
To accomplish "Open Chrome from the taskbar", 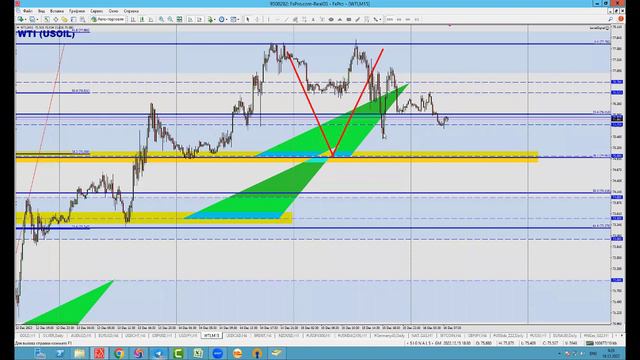I will [119, 353].
